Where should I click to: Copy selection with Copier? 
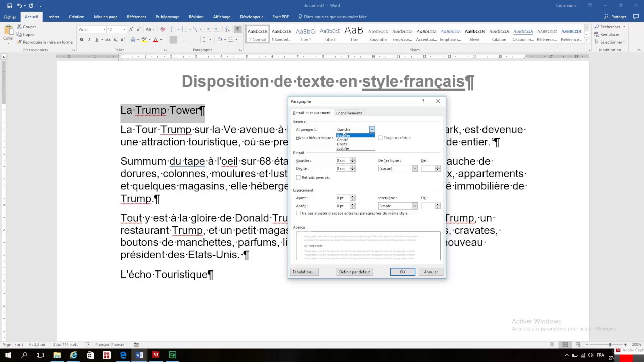[26, 35]
